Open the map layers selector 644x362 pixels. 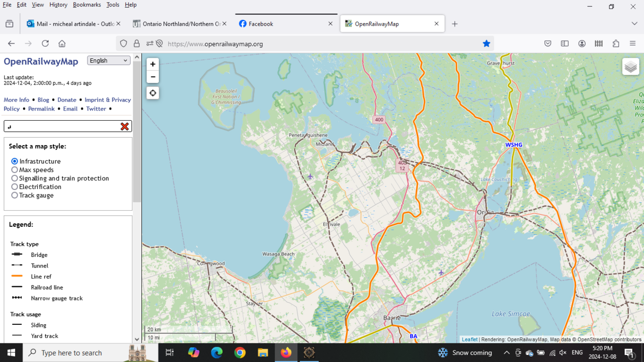pos(630,66)
